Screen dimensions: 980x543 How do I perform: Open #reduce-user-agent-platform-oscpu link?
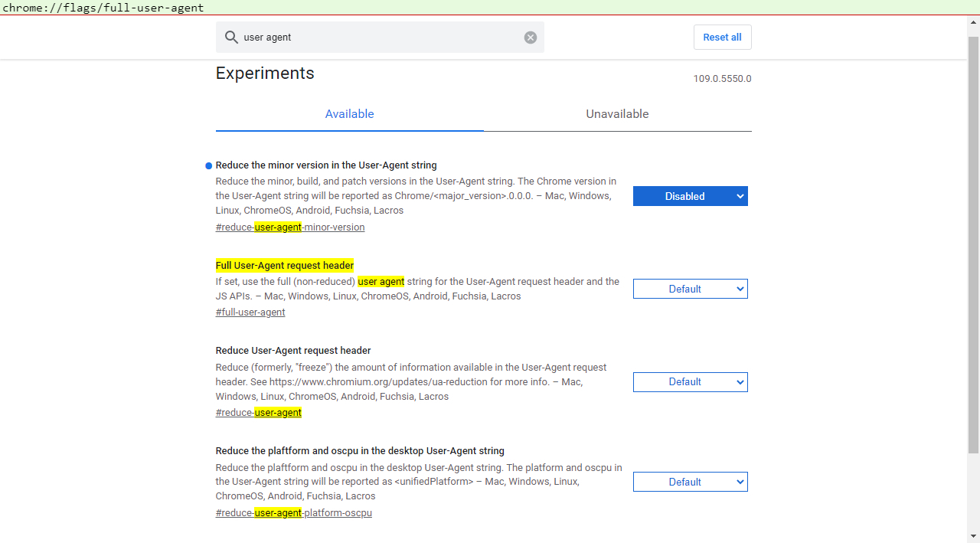click(294, 513)
